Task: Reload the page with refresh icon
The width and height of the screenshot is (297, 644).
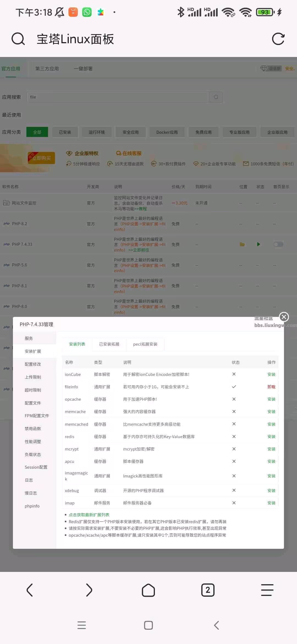Action: pyautogui.click(x=278, y=39)
